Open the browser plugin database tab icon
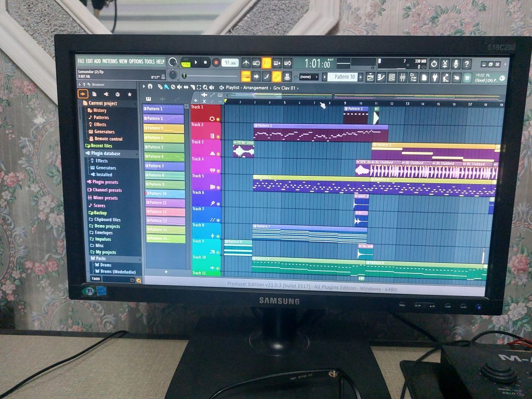This screenshot has width=532, height=399. click(106, 94)
